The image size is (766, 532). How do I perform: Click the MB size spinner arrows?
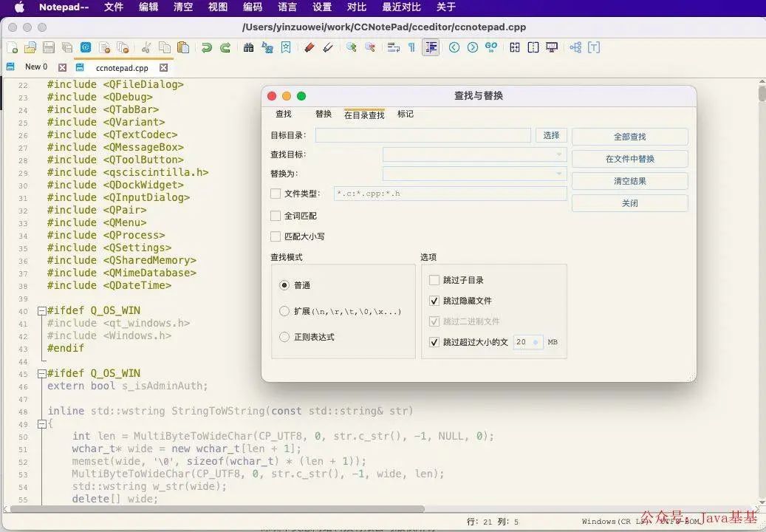pyautogui.click(x=536, y=342)
